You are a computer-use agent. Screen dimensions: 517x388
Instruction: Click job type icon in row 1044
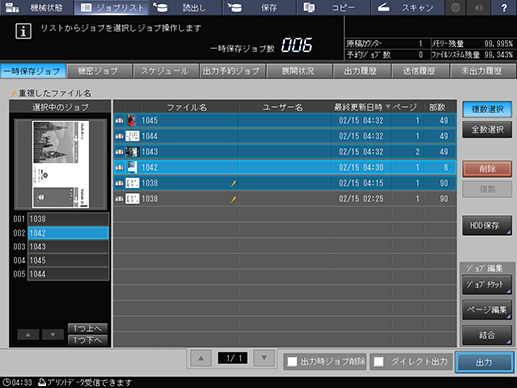(119, 136)
